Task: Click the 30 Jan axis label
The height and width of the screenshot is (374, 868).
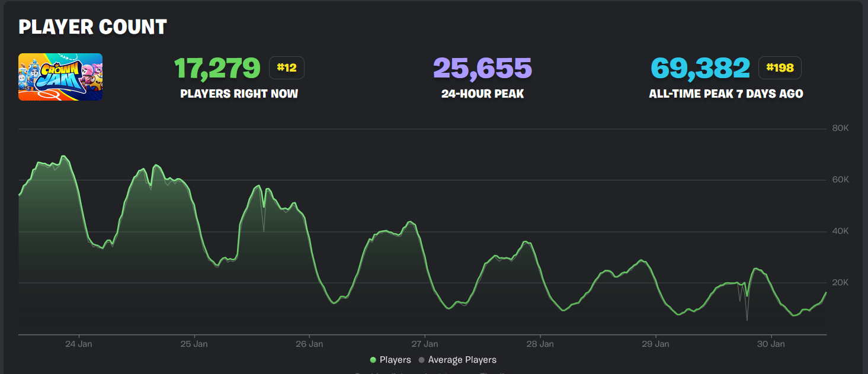Action: [x=771, y=344]
